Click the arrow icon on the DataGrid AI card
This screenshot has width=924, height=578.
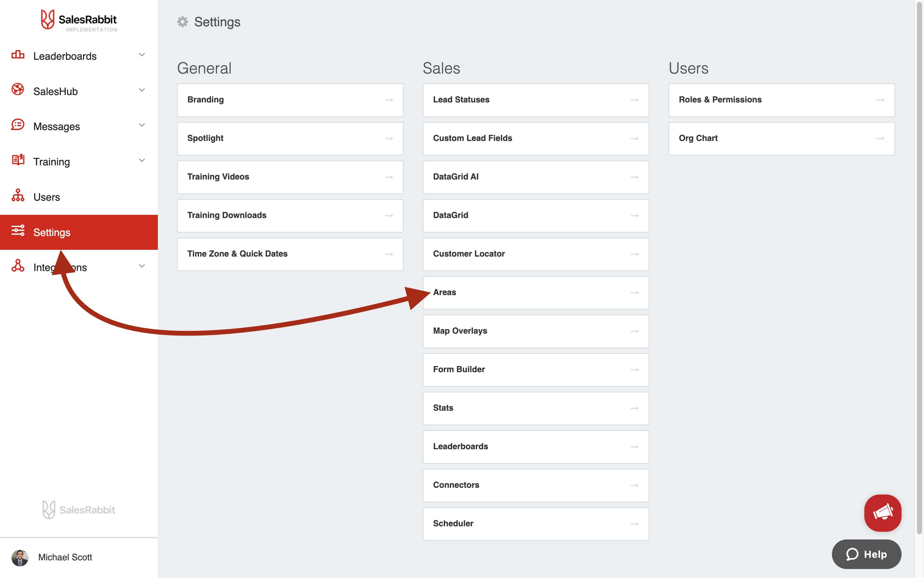pyautogui.click(x=635, y=177)
